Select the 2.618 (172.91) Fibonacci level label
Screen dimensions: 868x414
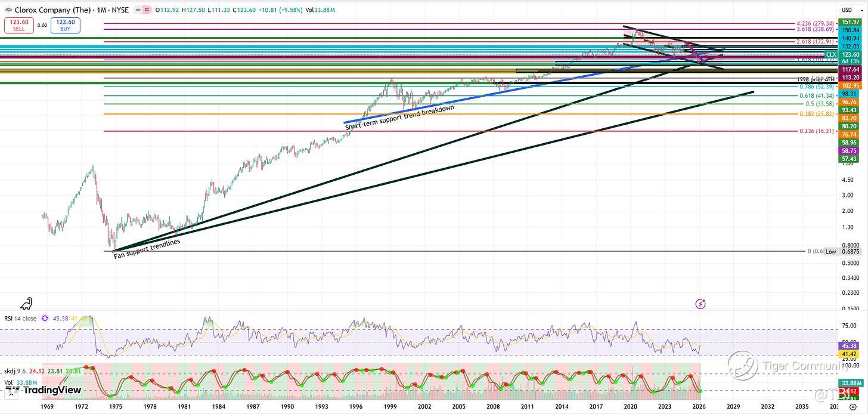tap(816, 42)
